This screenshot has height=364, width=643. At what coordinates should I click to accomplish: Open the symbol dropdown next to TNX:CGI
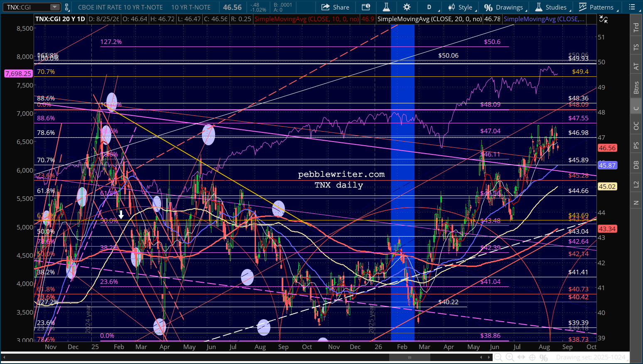coord(55,7)
